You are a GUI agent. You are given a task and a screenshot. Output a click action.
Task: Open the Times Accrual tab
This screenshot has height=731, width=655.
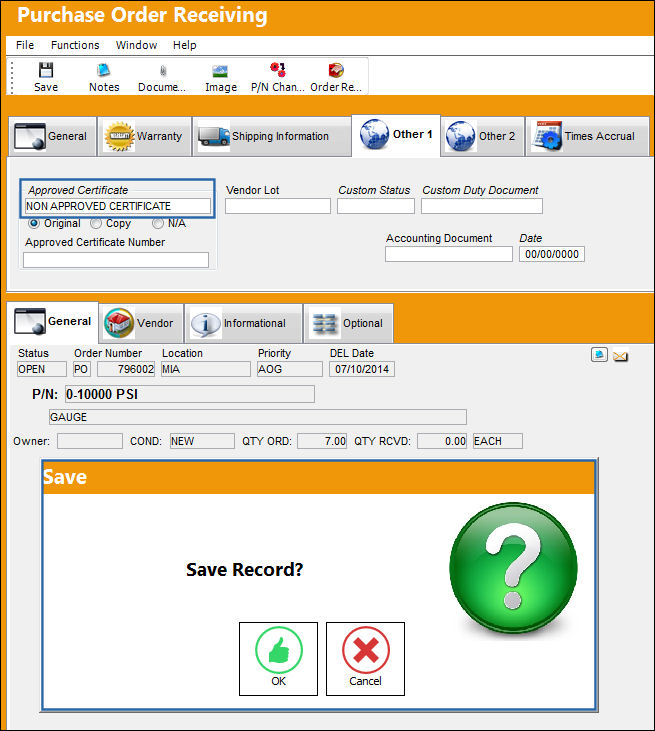point(587,136)
